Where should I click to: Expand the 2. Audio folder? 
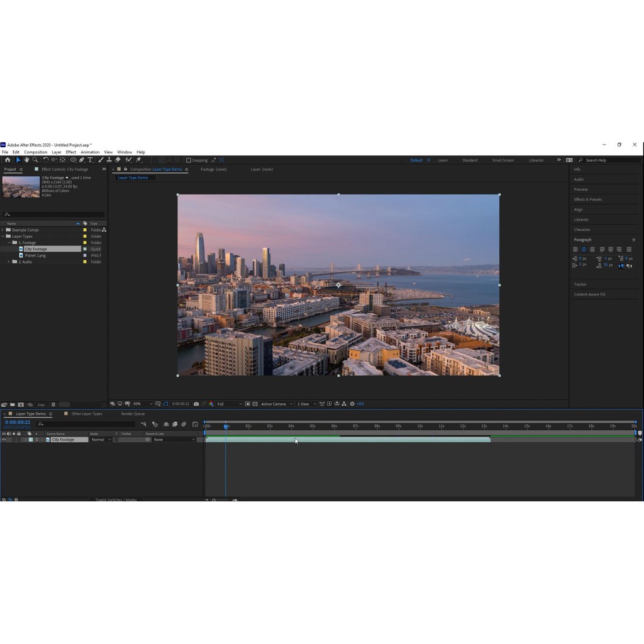point(8,262)
